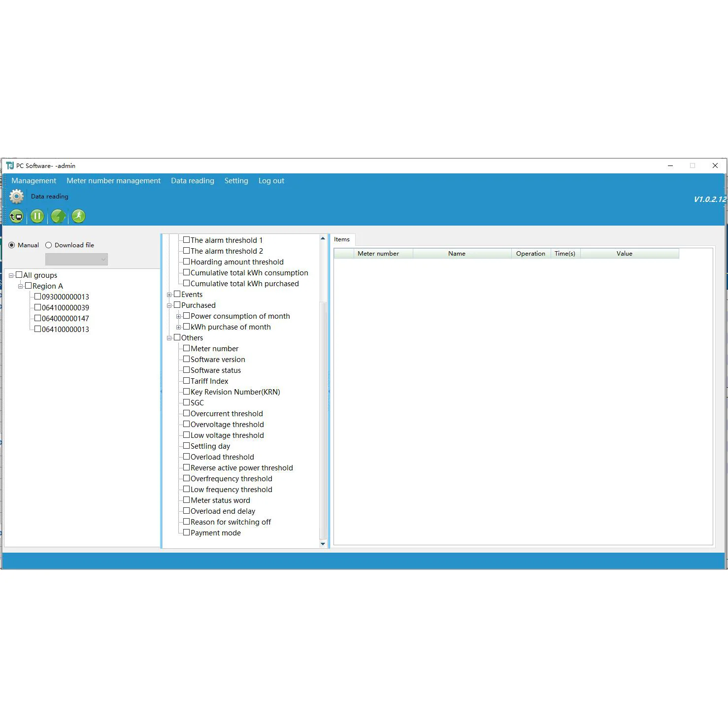Image resolution: width=728 pixels, height=728 pixels.
Task: Collapse the Others tree node
Action: coord(169,338)
